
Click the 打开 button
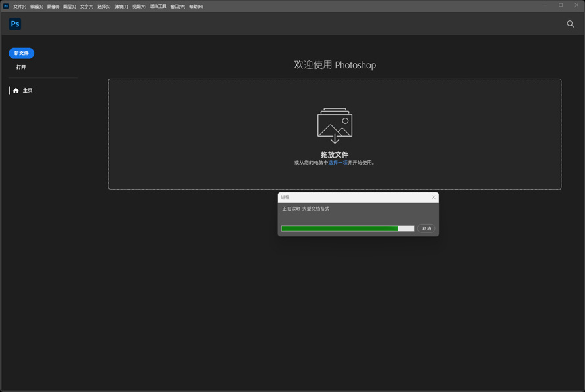pyautogui.click(x=21, y=67)
